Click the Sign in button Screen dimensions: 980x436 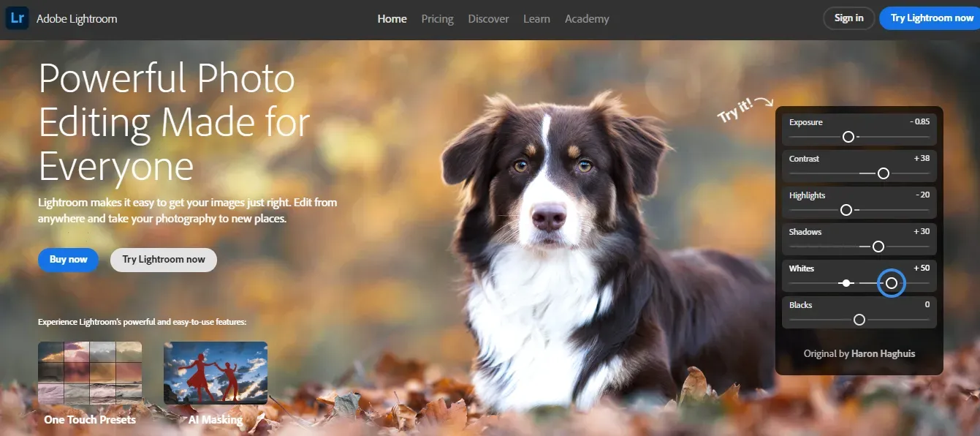point(848,18)
